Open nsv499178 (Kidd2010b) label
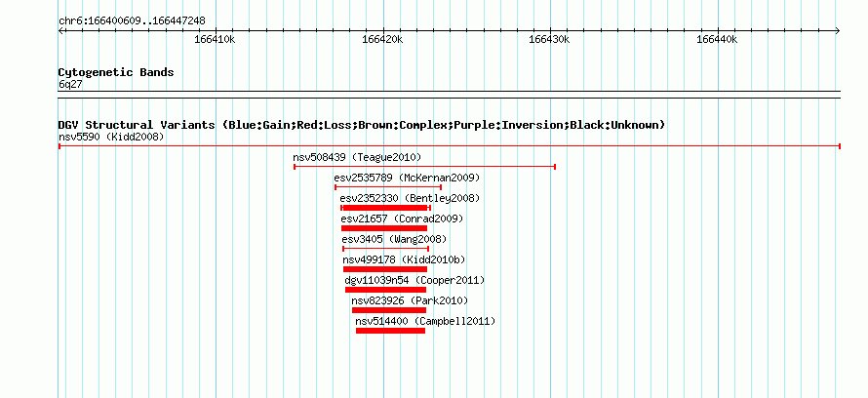The width and height of the screenshot is (868, 398). click(404, 259)
